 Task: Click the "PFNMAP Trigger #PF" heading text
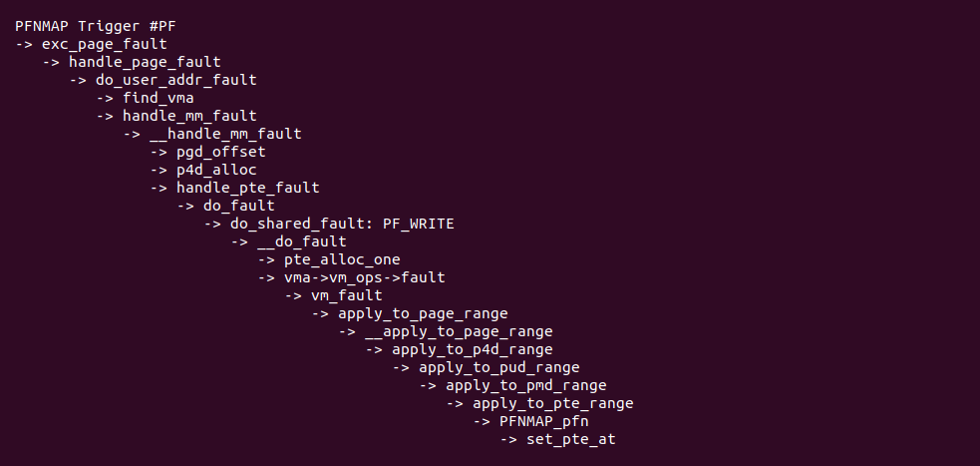point(83,26)
